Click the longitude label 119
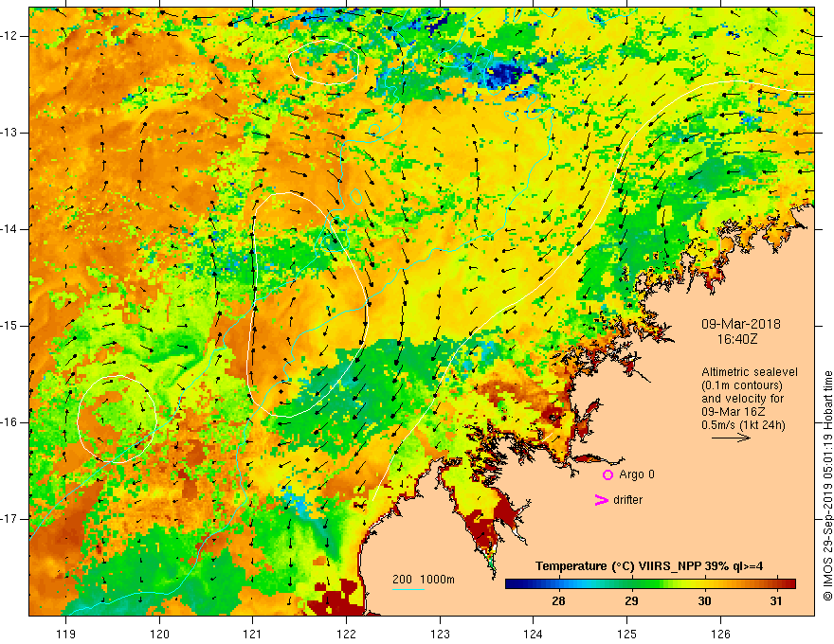The height and width of the screenshot is (644, 834). click(66, 634)
